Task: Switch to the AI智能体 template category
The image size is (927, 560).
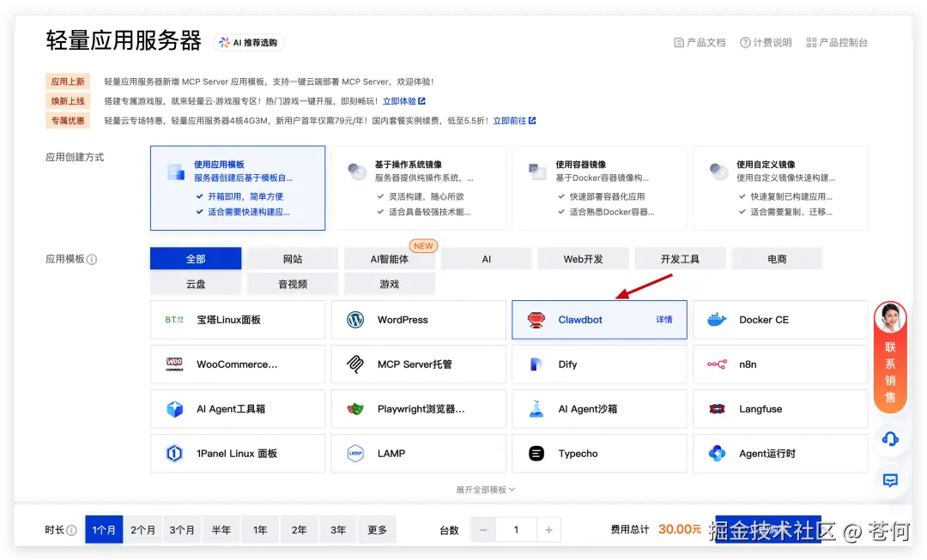Action: pyautogui.click(x=390, y=258)
